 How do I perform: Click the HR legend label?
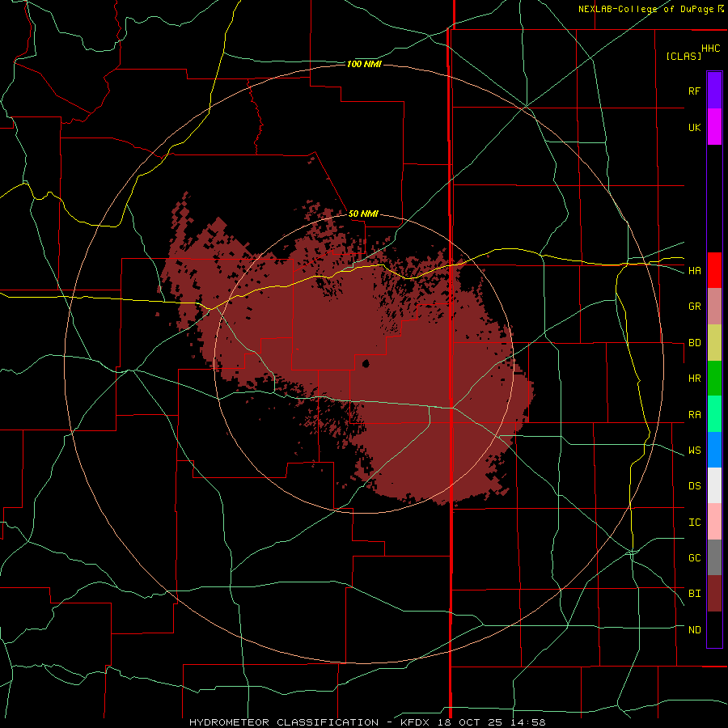coord(694,379)
